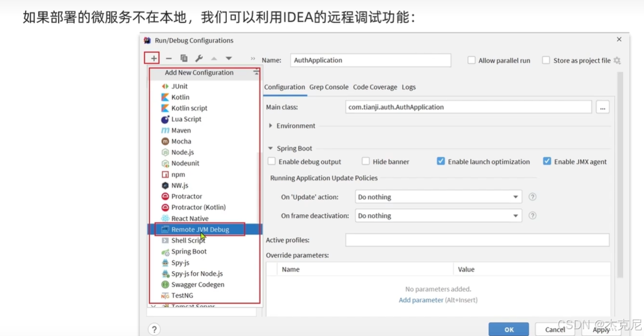The height and width of the screenshot is (336, 644).
Task: Switch to the Configuration tab
Action: [284, 87]
